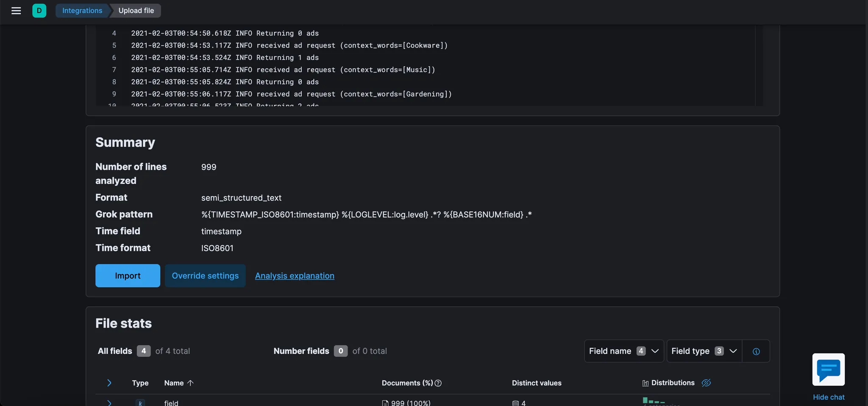
Task: Click the Import button
Action: pos(128,276)
